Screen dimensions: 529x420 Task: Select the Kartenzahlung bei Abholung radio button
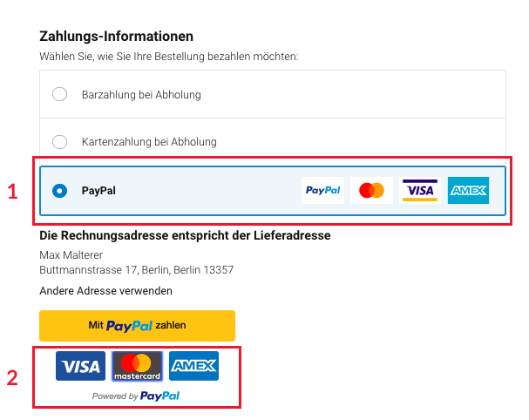(60, 141)
